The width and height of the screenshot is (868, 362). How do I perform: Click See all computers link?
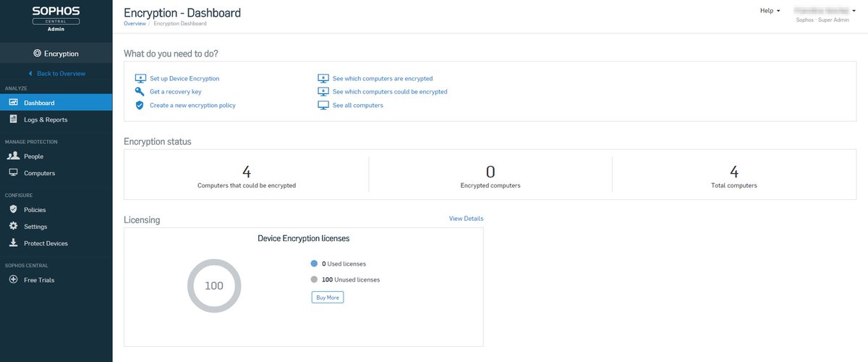click(358, 105)
